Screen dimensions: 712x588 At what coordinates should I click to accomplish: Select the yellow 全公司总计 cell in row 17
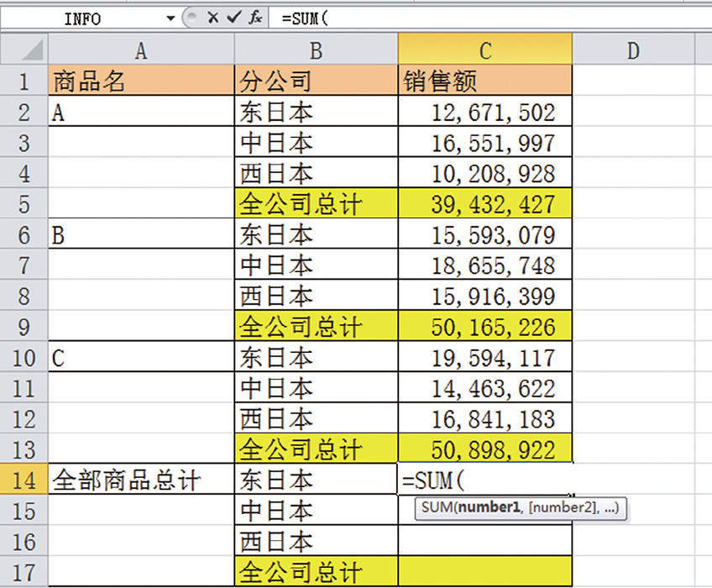pyautogui.click(x=317, y=572)
